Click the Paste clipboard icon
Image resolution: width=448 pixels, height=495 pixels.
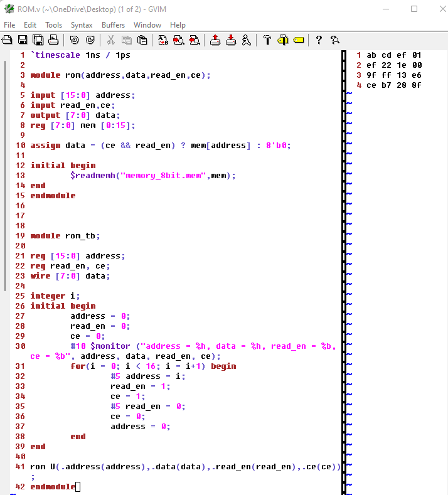click(142, 40)
